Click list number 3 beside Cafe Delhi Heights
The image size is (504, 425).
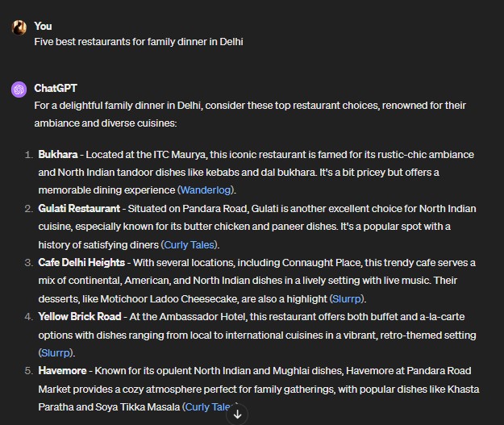pyautogui.click(x=30, y=262)
